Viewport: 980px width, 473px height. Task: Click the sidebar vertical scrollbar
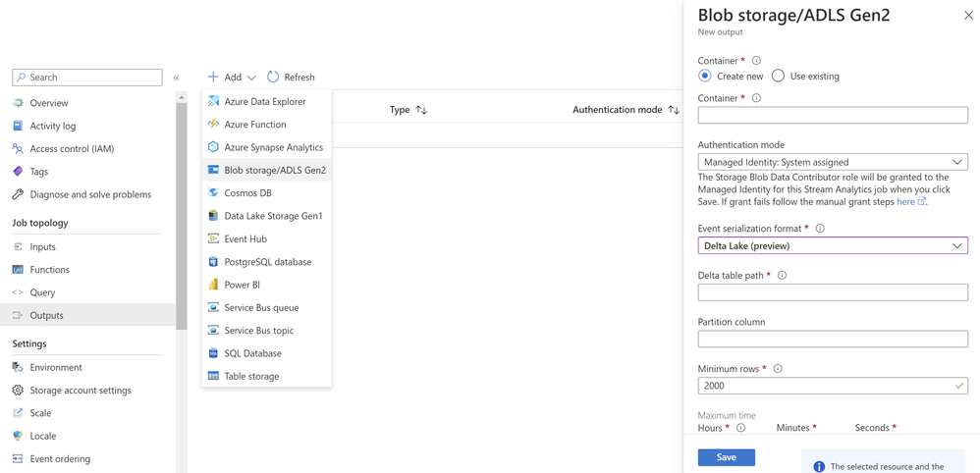(182, 216)
